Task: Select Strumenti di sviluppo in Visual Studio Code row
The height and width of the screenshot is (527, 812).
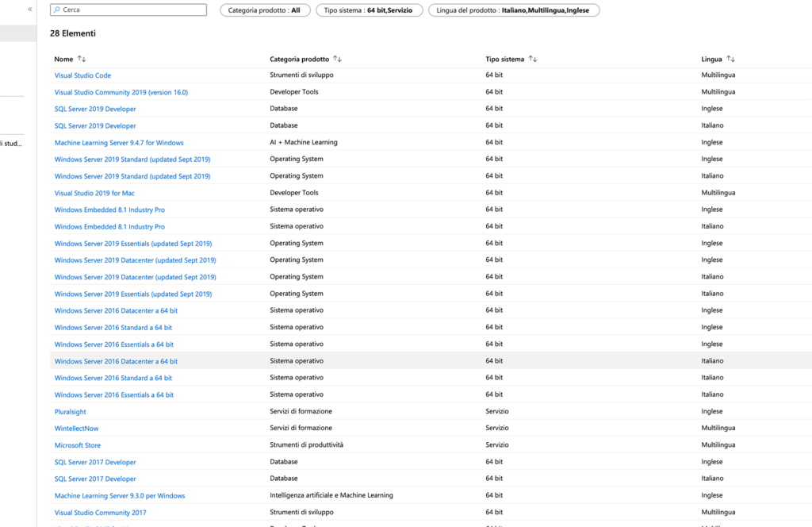Action: 301,75
